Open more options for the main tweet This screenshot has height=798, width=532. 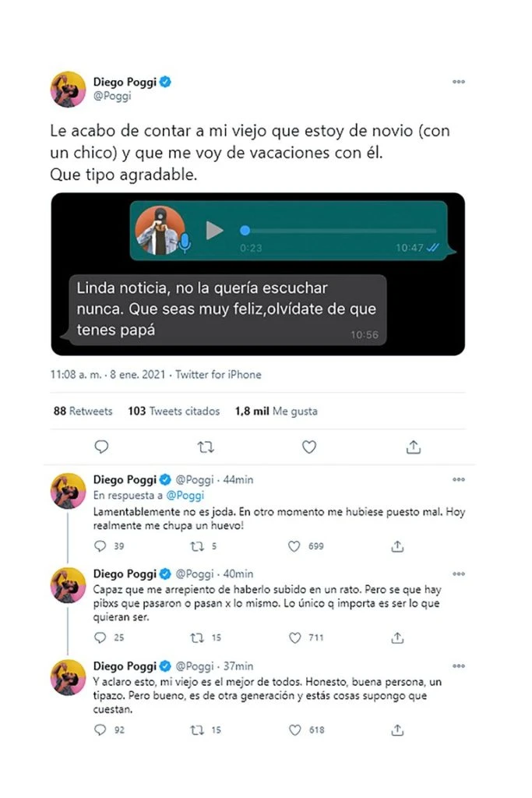click(459, 82)
